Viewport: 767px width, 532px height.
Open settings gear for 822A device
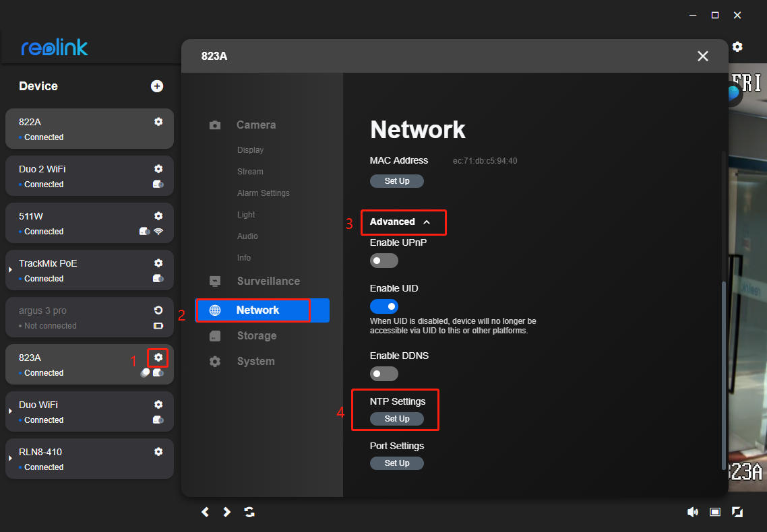point(158,122)
